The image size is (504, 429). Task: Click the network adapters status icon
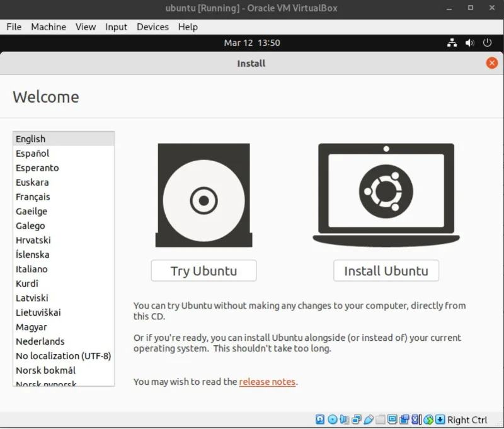(357, 420)
